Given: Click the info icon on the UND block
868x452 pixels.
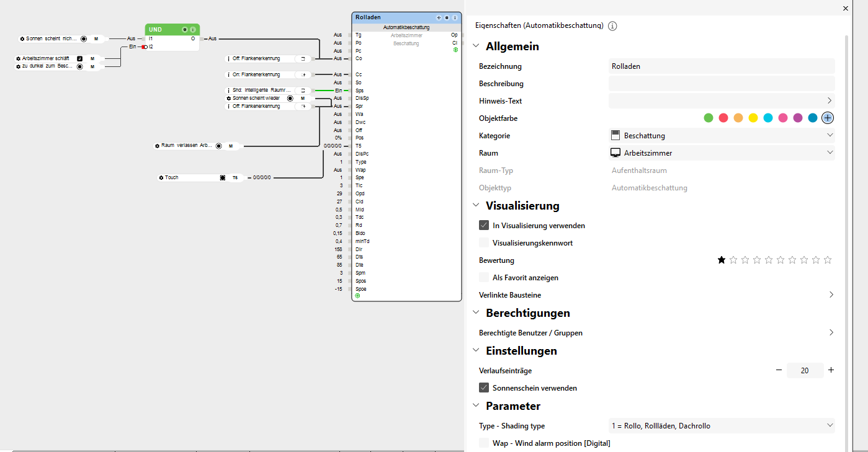Looking at the screenshot, I should coord(193,29).
